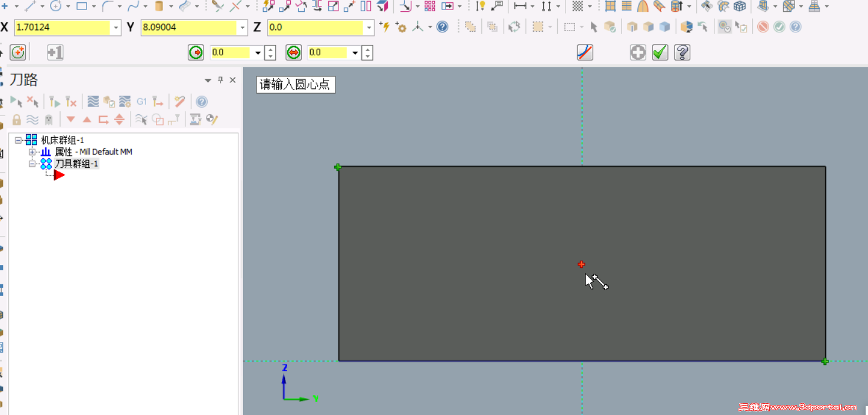Click the horizontal dimension tool
868x415 pixels.
(x=520, y=6)
